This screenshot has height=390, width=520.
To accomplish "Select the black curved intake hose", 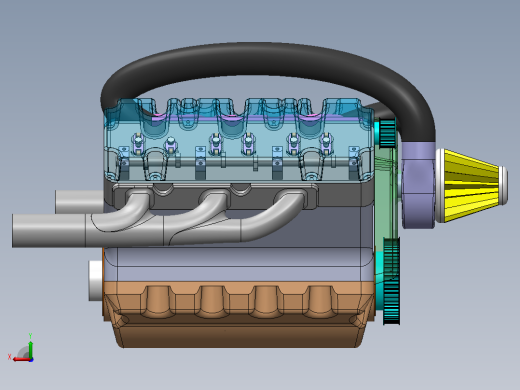I will tap(267, 60).
